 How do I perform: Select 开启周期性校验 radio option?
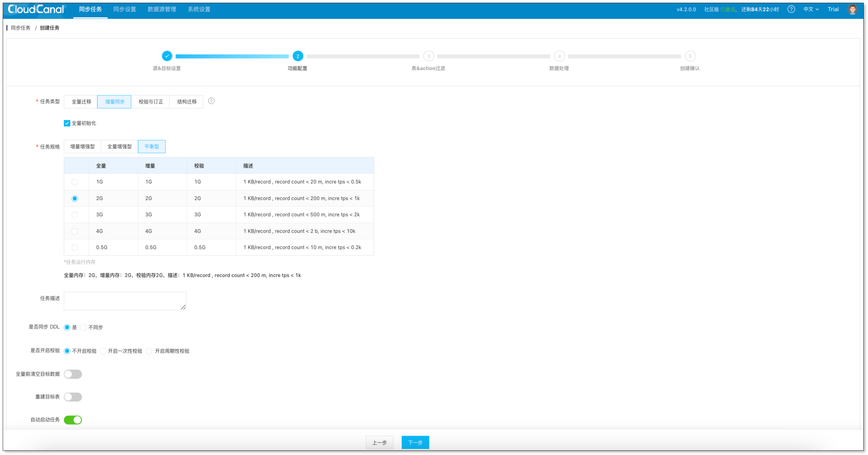tap(149, 351)
